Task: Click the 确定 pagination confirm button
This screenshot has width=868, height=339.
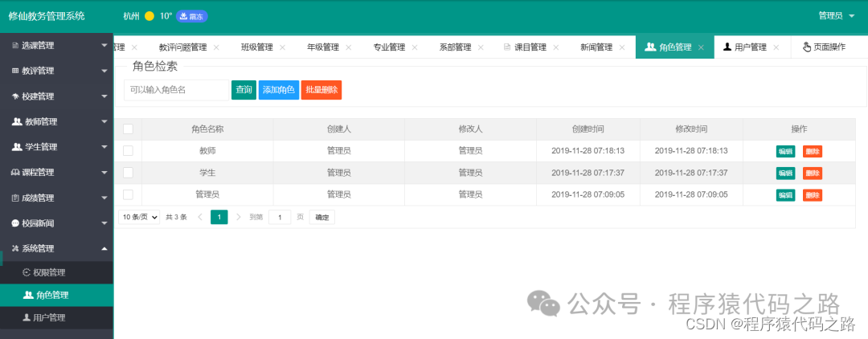Action: 321,218
